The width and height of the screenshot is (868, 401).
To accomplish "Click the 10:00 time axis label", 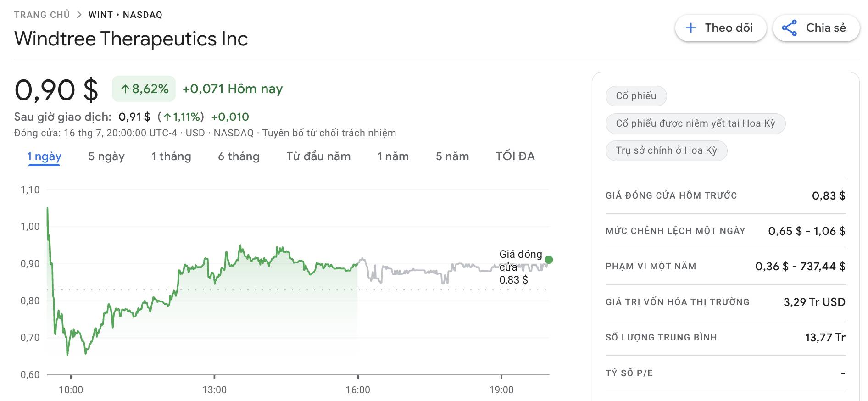I will click(x=71, y=390).
